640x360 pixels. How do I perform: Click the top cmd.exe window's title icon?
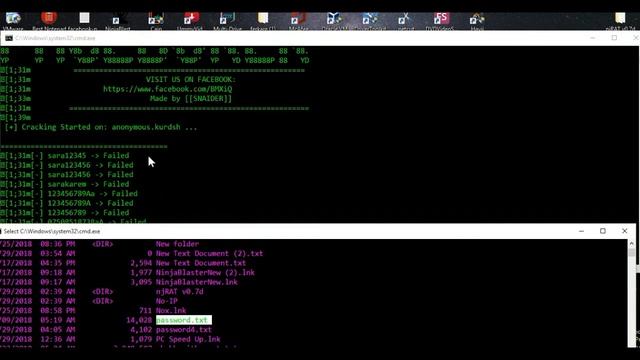click(9, 38)
